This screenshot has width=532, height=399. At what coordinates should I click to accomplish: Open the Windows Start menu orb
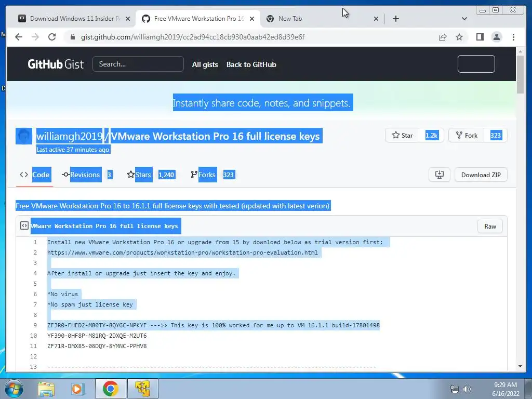[x=14, y=389]
